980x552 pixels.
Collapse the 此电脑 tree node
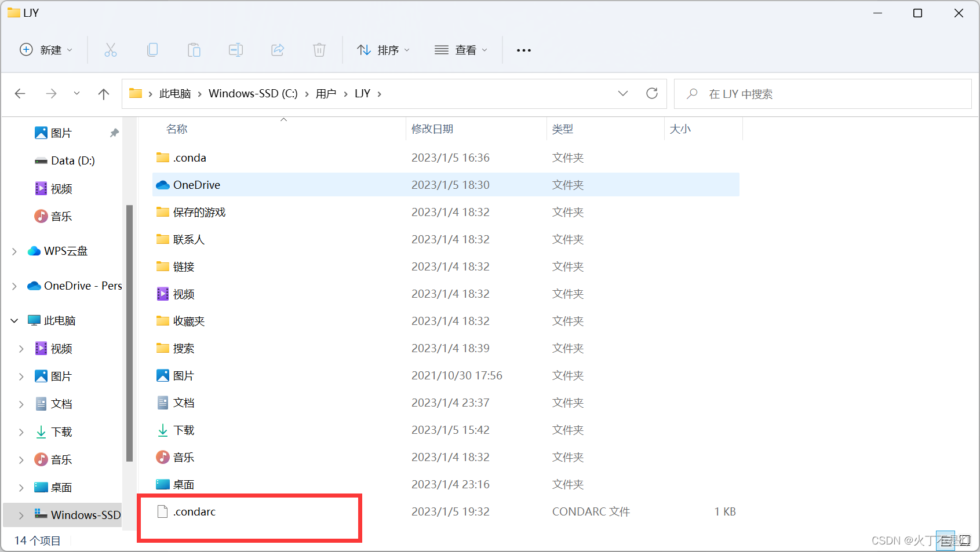click(x=14, y=320)
